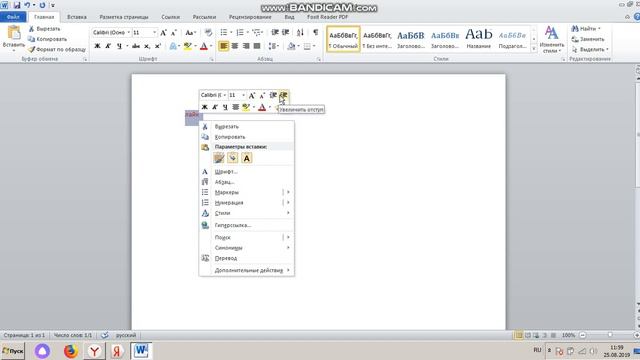Image resolution: width=640 pixels, height=360 pixels.
Task: Click Bold (Ж) on the mini toolbar
Action: [204, 107]
